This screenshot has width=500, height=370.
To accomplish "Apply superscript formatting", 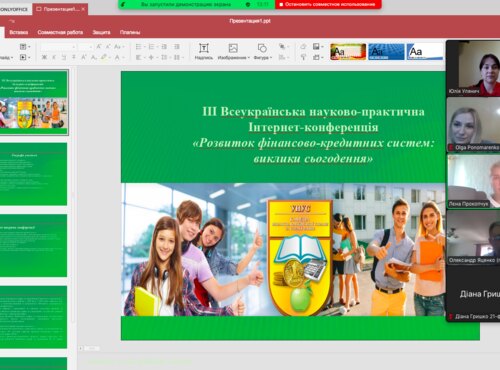I will 84,57.
